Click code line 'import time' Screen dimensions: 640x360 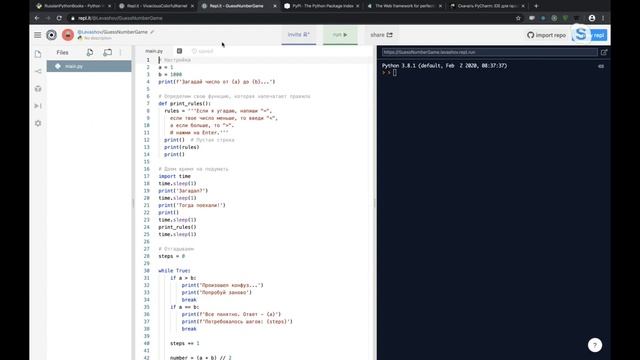point(174,176)
